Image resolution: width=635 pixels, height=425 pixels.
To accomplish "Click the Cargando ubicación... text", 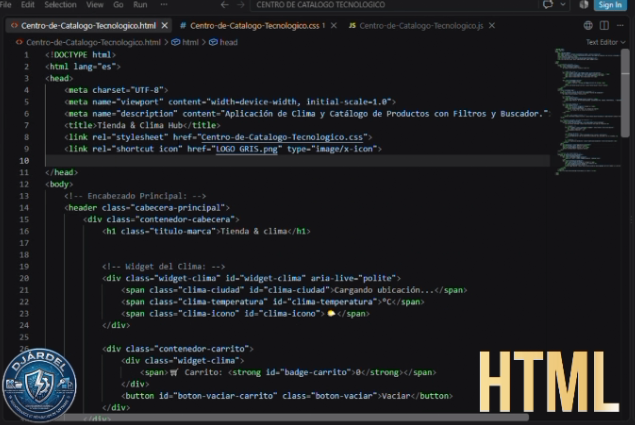I will click(x=384, y=290).
